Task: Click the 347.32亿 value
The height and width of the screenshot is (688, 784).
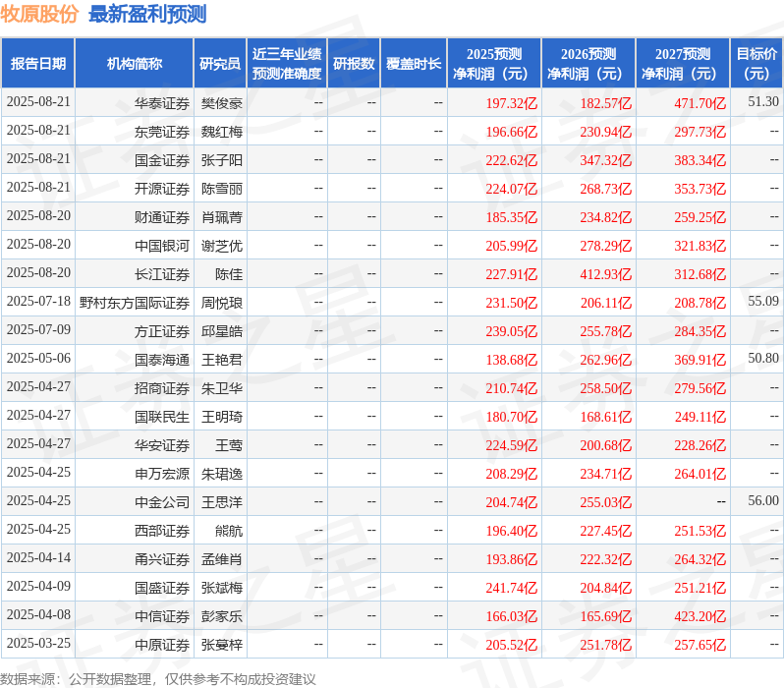Action: (606, 160)
